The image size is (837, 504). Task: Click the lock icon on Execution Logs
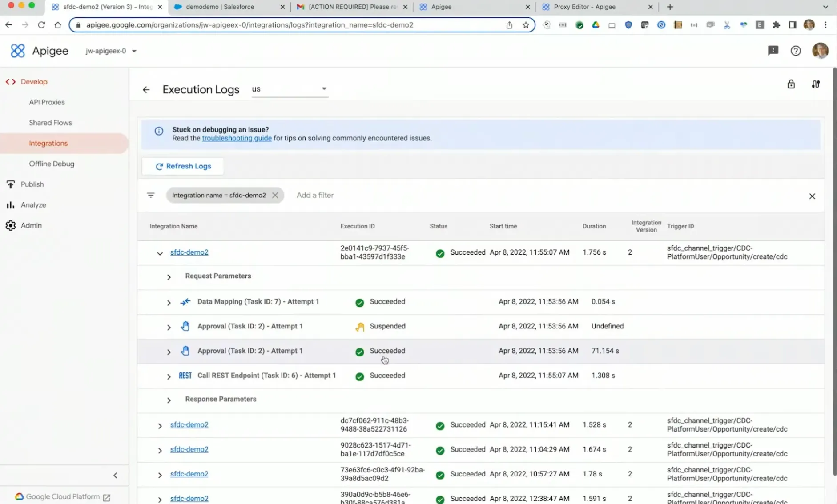tap(791, 84)
